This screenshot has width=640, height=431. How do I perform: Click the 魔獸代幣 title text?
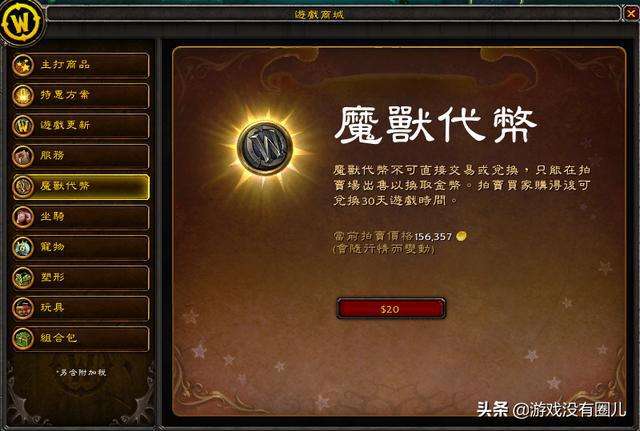436,125
